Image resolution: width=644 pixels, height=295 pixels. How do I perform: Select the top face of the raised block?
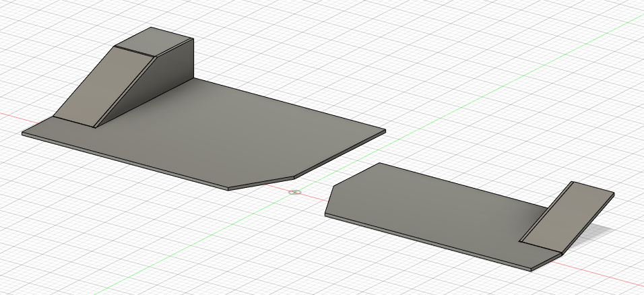[x=154, y=42]
